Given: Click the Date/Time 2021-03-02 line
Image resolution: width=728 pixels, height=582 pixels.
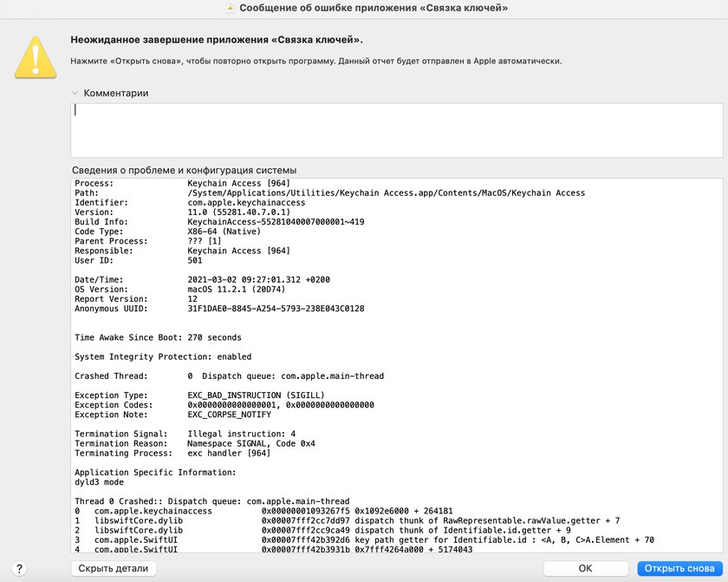Looking at the screenshot, I should (203, 279).
